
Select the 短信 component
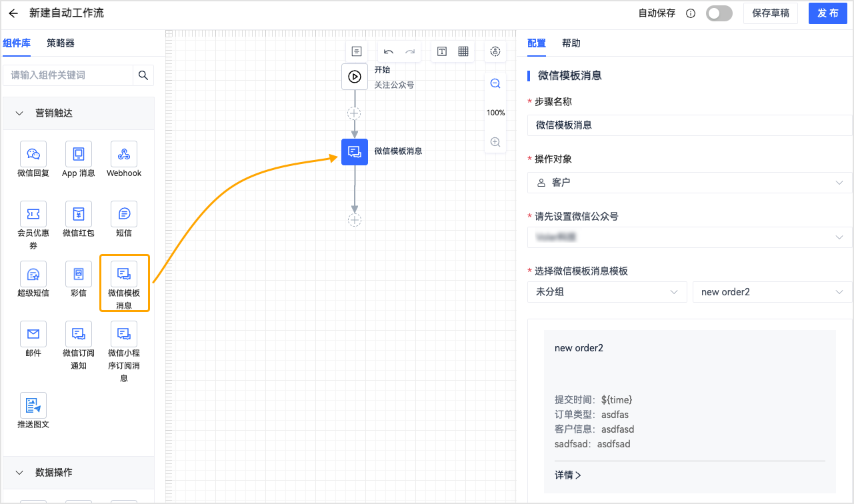click(x=124, y=219)
